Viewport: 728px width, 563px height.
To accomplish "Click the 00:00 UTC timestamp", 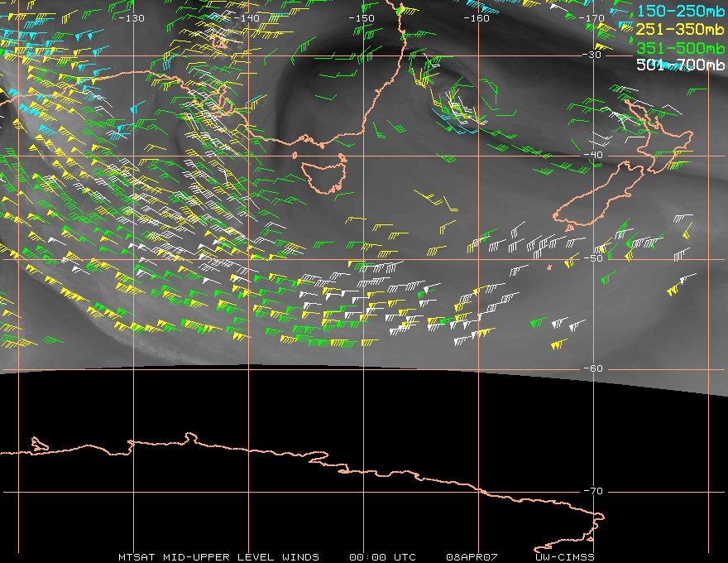I will pyautogui.click(x=382, y=557).
